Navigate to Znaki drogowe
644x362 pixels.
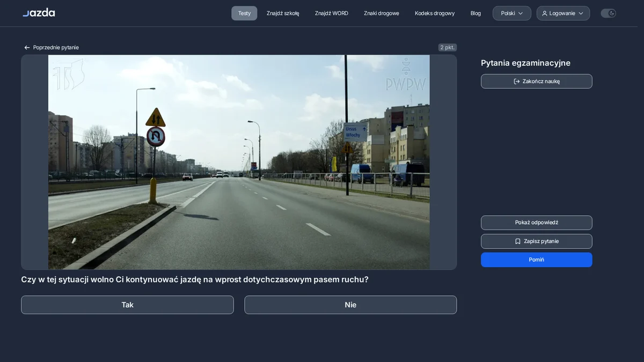[382, 13]
